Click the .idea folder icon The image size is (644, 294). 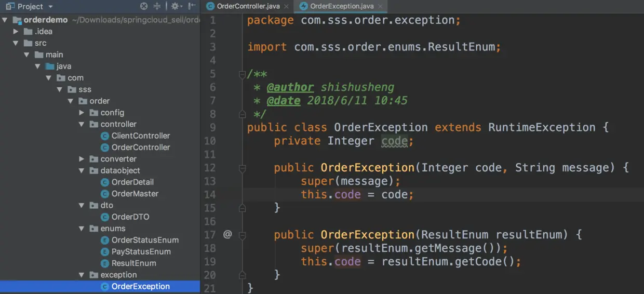coord(28,31)
